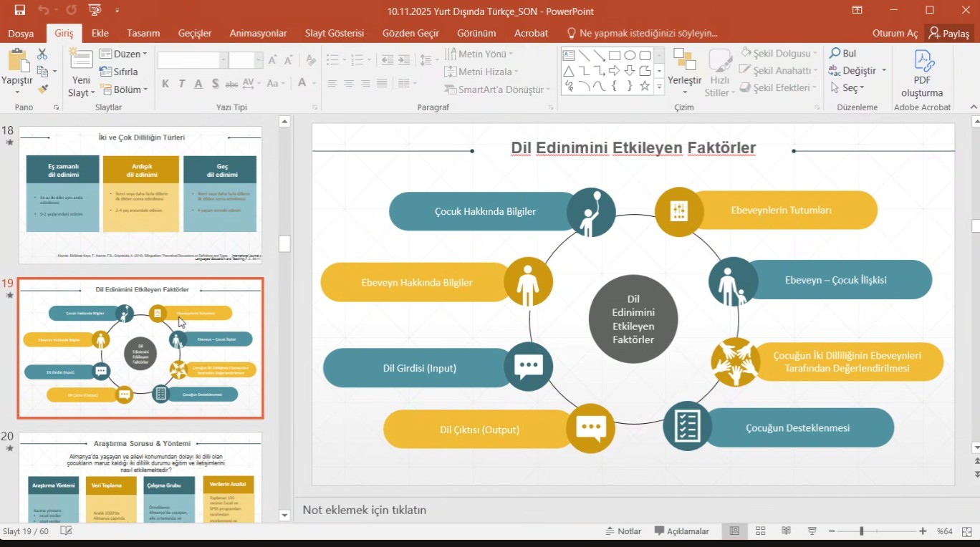The width and height of the screenshot is (980, 547).
Task: Click fit slide to window icon
Action: (965, 531)
